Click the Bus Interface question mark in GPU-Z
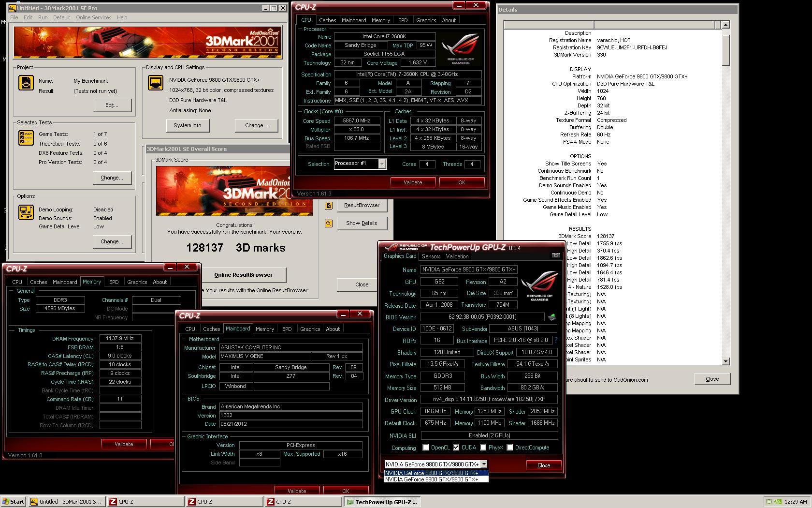The height and width of the screenshot is (508, 812). pos(556,340)
